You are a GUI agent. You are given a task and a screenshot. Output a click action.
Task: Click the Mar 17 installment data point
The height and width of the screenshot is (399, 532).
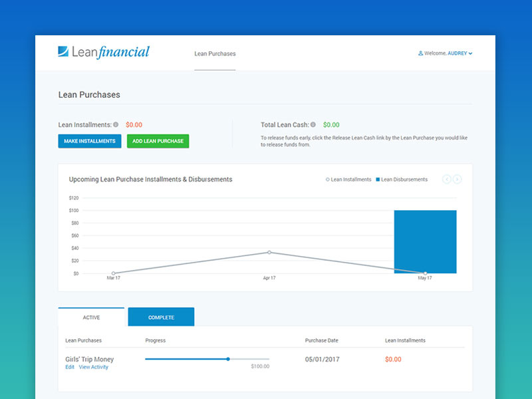click(x=113, y=273)
